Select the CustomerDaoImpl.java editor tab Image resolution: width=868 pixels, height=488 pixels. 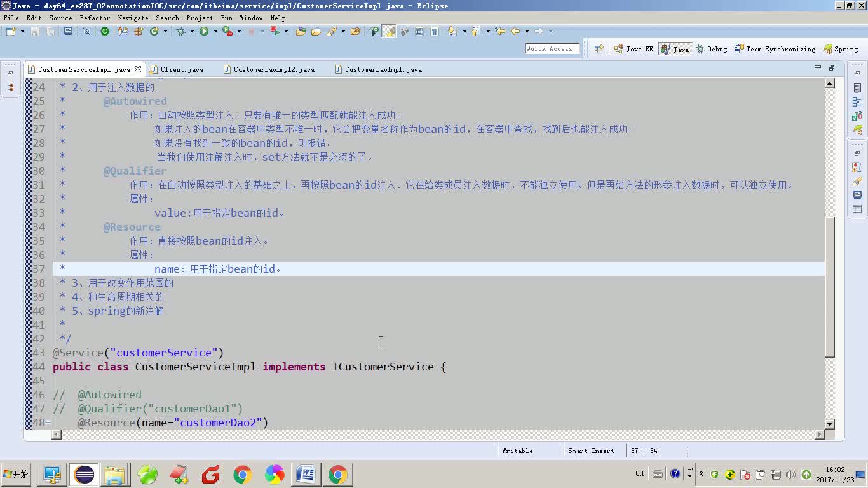(378, 69)
